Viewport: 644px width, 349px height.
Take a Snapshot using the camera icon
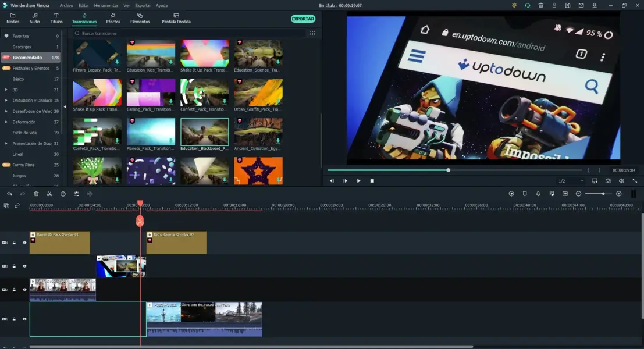pos(607,181)
